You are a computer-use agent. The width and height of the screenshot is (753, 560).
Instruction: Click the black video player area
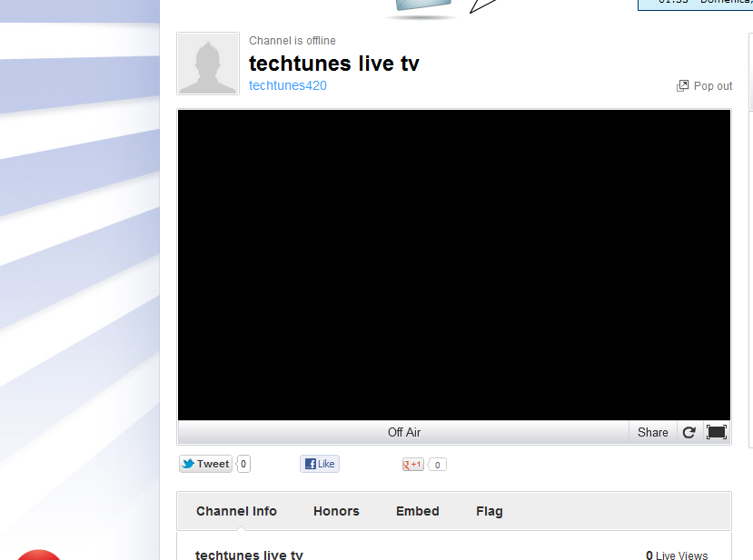453,264
